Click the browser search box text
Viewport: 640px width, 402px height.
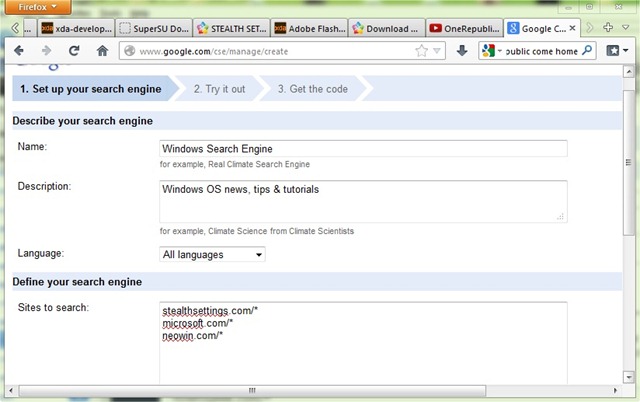542,51
